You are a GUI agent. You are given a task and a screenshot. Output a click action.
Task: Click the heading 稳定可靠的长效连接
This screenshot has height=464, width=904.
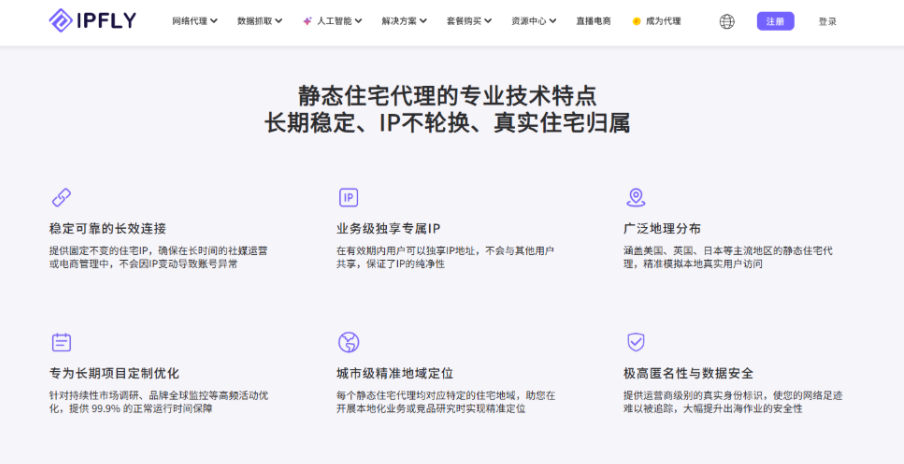[108, 229]
